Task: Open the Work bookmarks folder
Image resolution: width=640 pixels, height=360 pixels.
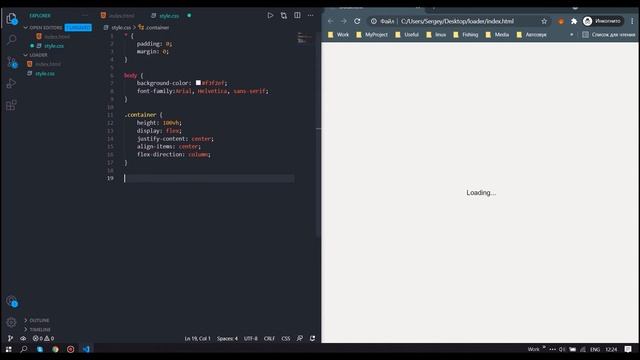Action: pyautogui.click(x=339, y=35)
